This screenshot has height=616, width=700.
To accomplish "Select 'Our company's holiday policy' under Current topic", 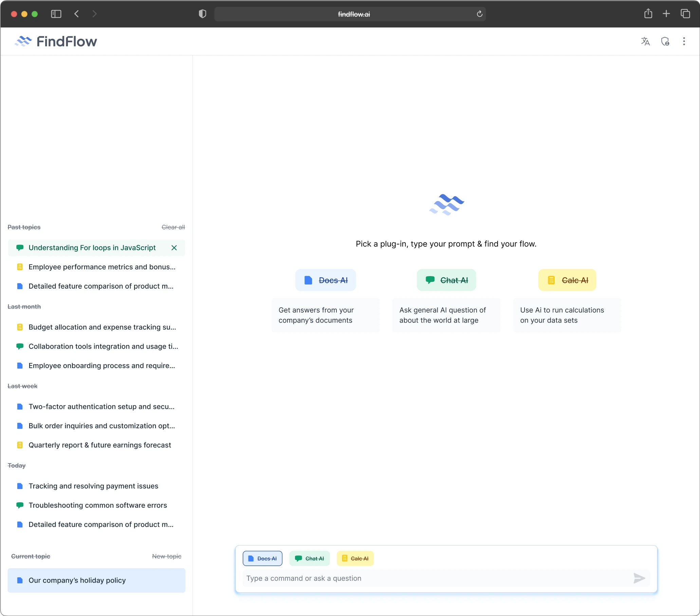I will (77, 580).
